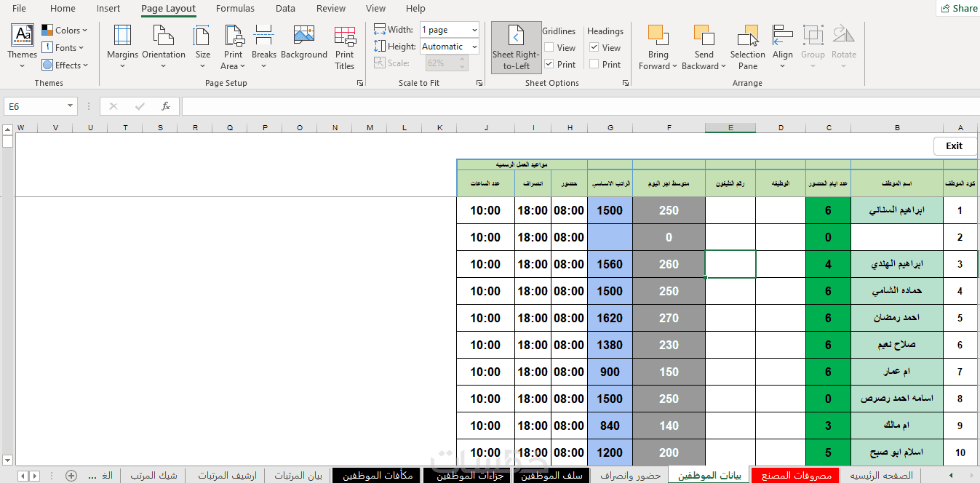Select column header G
The image size is (980, 483).
click(x=610, y=128)
